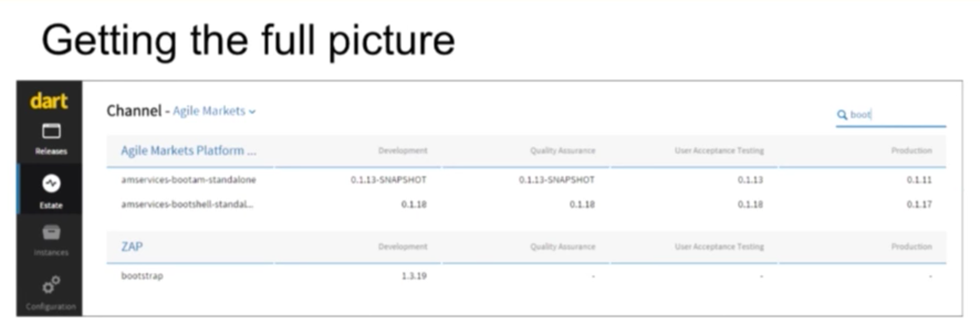980x335 pixels.
Task: Click Quality Assurance column header in ZAP section
Action: [562, 247]
